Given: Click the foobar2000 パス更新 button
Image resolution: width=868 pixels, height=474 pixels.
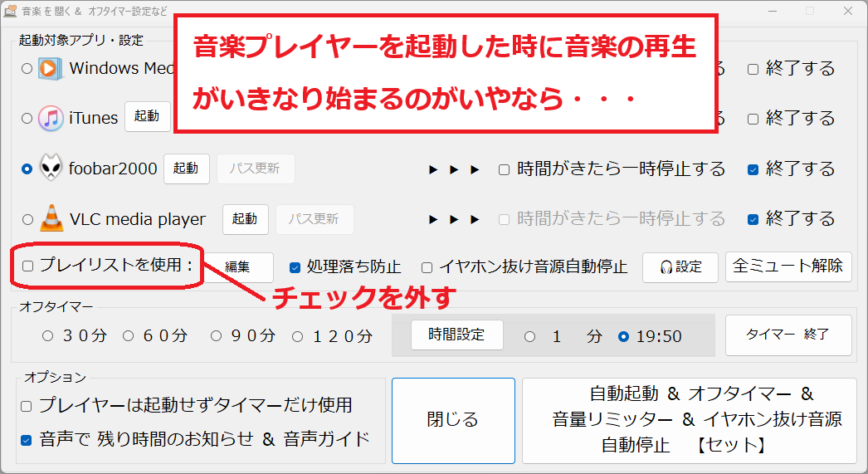Looking at the screenshot, I should (256, 169).
